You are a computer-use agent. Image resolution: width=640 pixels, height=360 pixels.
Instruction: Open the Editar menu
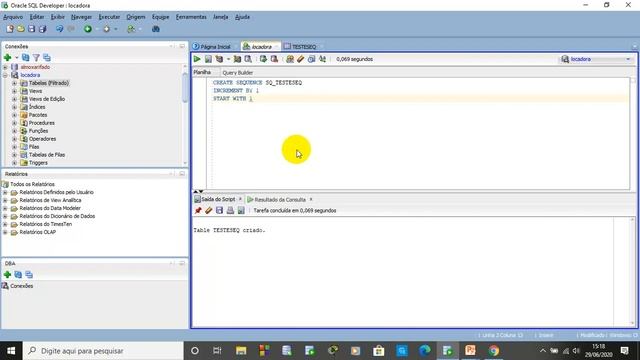coord(37,17)
